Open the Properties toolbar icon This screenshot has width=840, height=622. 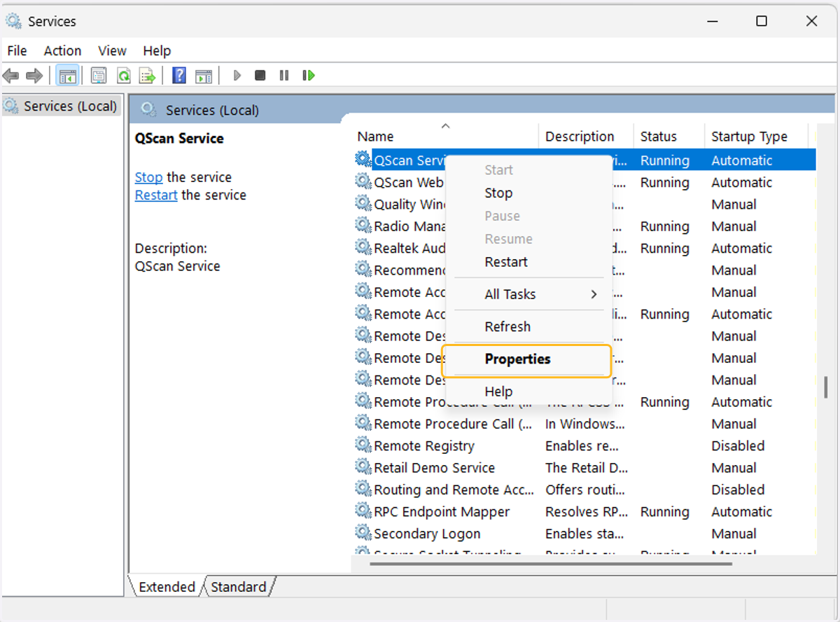[x=99, y=75]
